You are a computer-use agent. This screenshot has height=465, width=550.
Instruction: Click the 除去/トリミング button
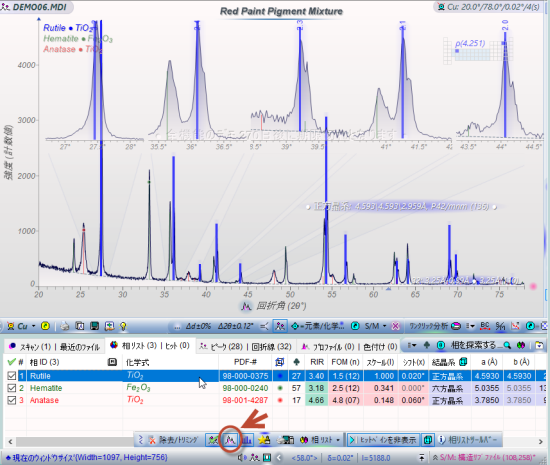coord(174,440)
